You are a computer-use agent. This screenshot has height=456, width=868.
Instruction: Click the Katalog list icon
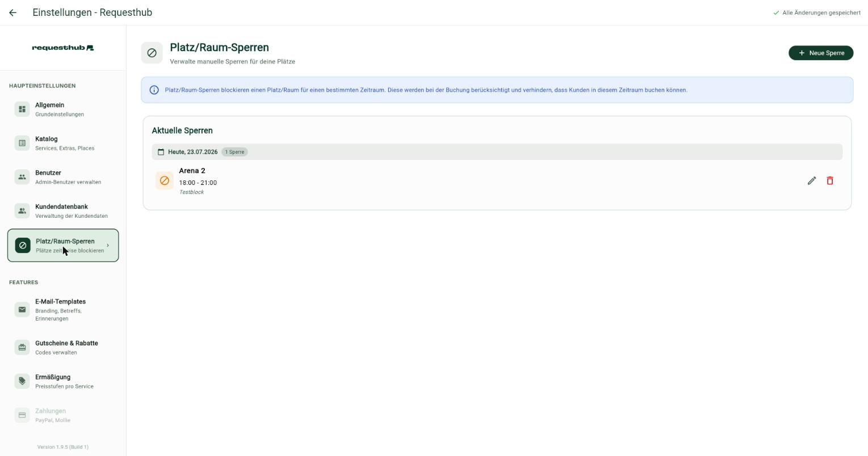coord(22,143)
